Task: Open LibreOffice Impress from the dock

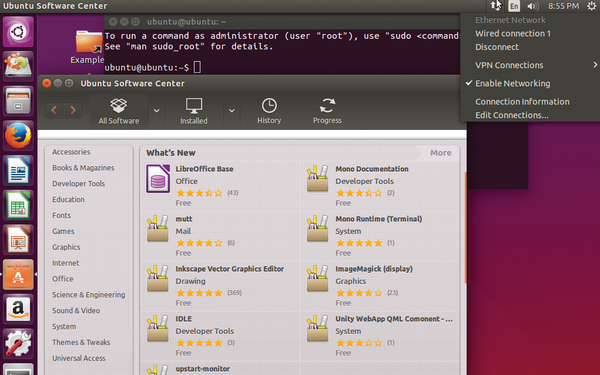Action: 18,240
